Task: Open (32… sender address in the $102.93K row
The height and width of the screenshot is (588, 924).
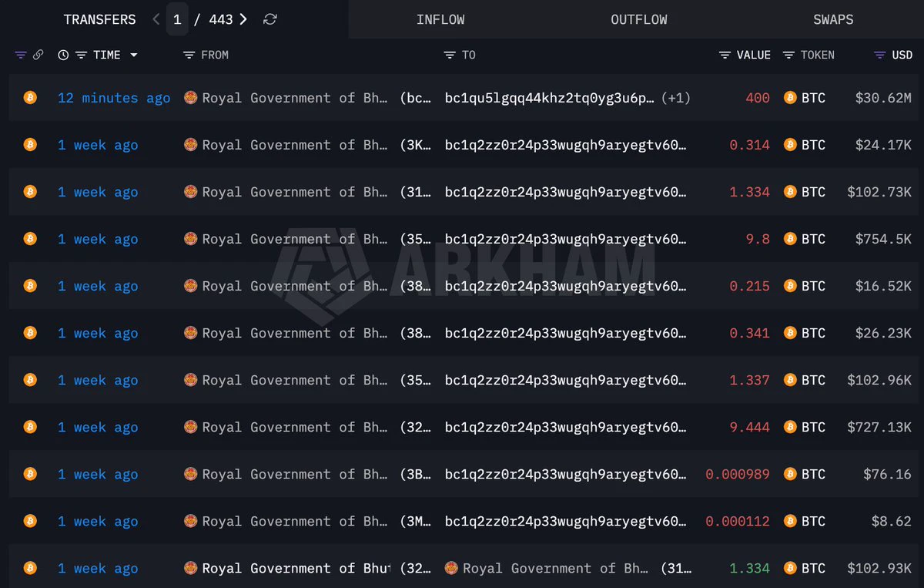Action: coord(415,568)
